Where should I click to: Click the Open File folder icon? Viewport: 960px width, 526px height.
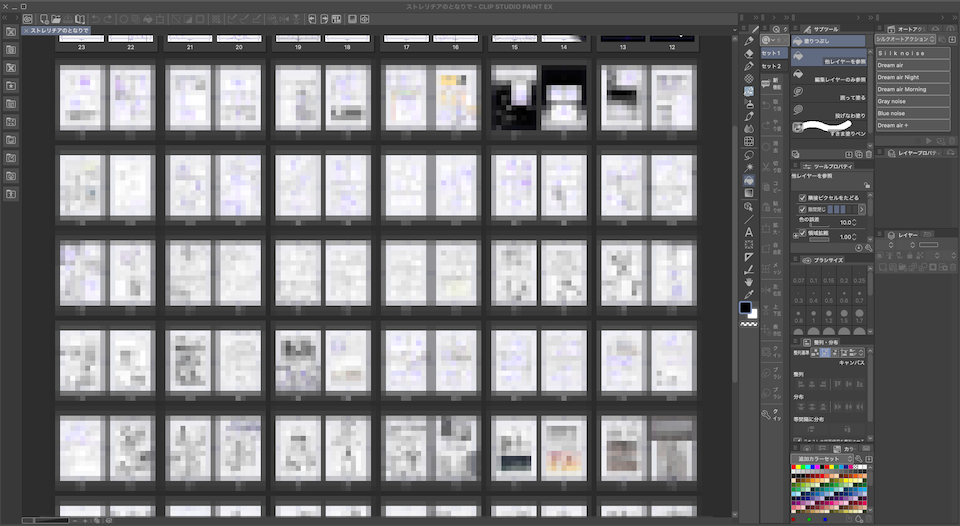tap(56, 19)
